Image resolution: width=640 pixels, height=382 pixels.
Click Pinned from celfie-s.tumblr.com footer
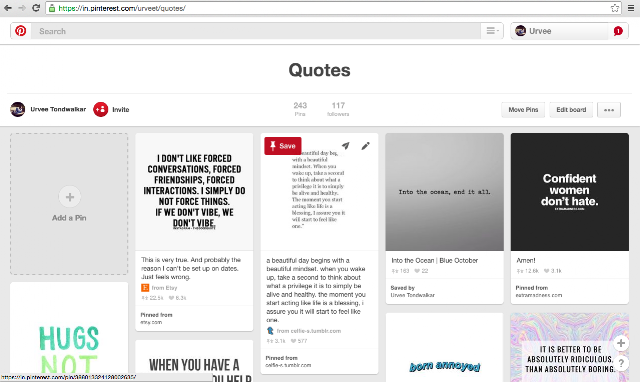(288, 362)
